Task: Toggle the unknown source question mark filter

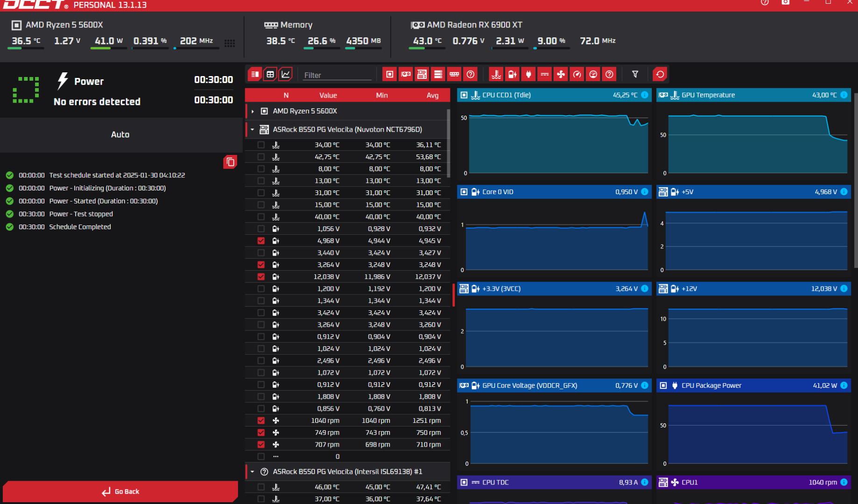Action: [x=471, y=74]
